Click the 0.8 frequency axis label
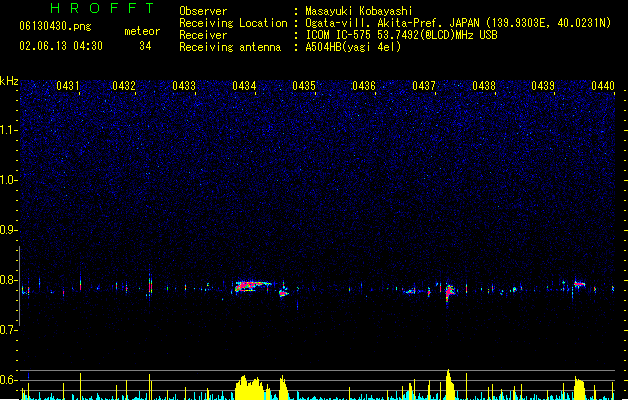This screenshot has width=629, height=400. (x=7, y=280)
